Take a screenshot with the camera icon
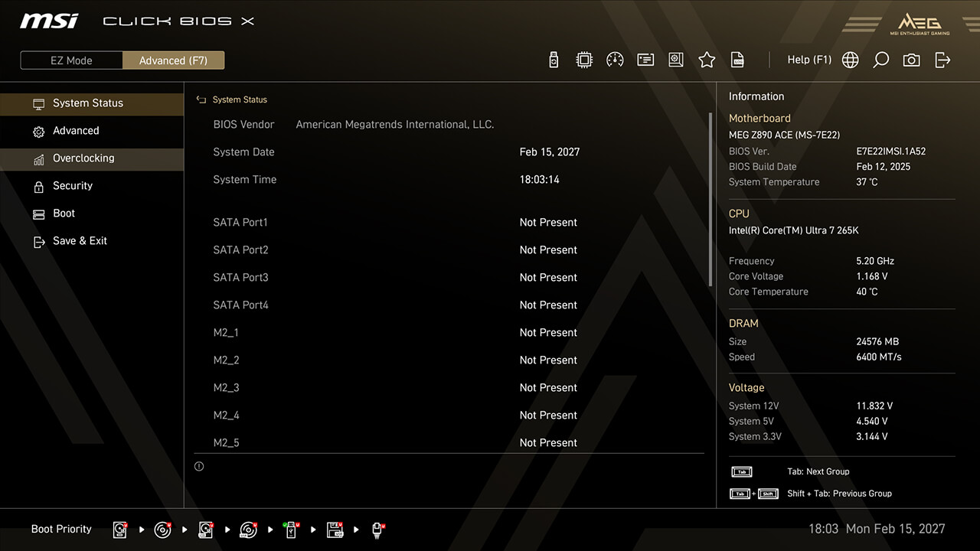This screenshot has height=551, width=980. pos(911,60)
